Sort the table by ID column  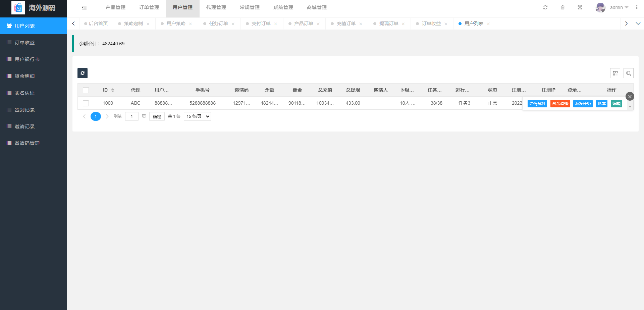pos(113,90)
